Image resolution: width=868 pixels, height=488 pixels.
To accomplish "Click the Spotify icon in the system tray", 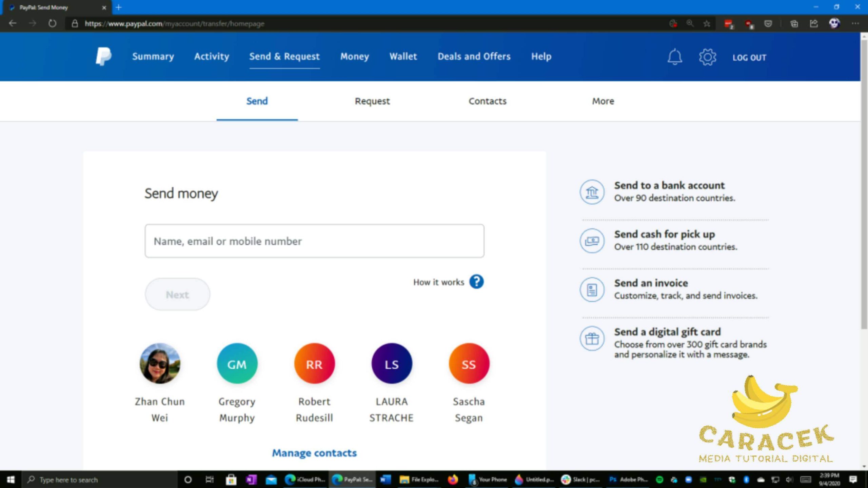I will (659, 480).
